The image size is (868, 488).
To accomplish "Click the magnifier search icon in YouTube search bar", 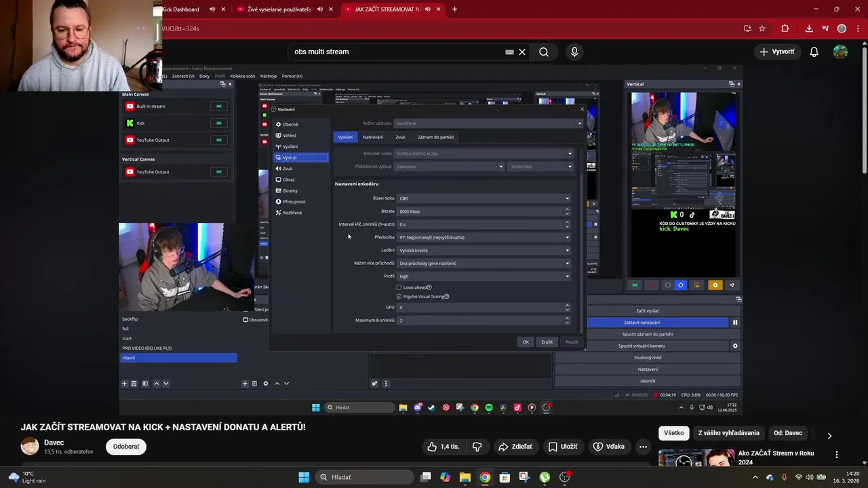I will (544, 52).
